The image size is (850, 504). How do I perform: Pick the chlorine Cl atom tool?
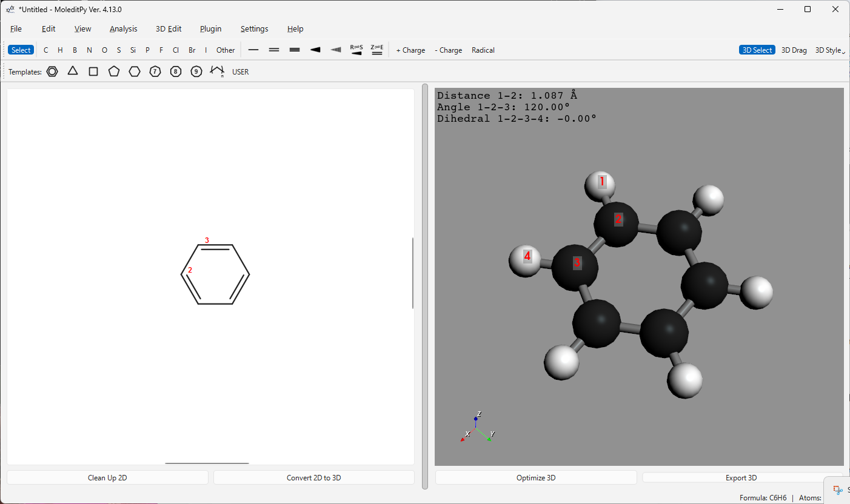[176, 50]
